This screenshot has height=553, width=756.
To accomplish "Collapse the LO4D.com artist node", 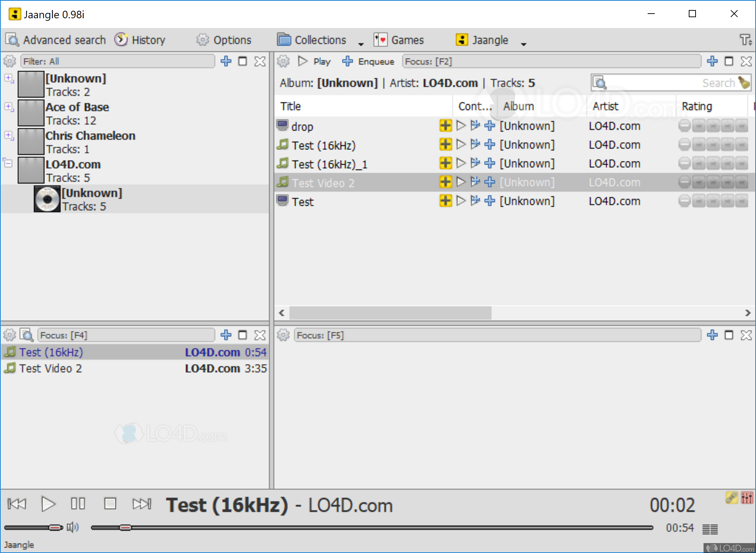I will click(x=9, y=164).
